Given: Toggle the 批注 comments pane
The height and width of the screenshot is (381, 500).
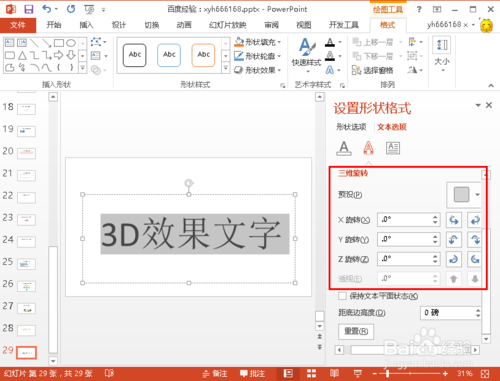Looking at the screenshot, I should click(253, 374).
